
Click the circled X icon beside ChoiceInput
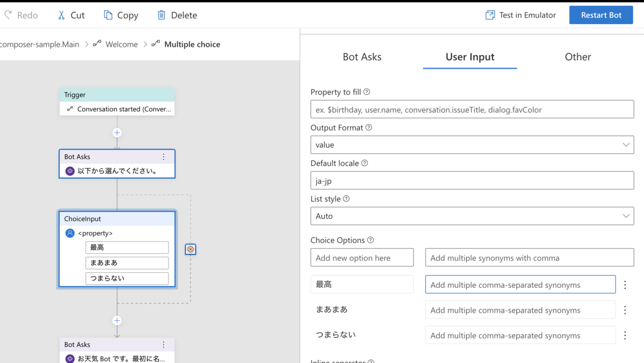pyautogui.click(x=191, y=249)
